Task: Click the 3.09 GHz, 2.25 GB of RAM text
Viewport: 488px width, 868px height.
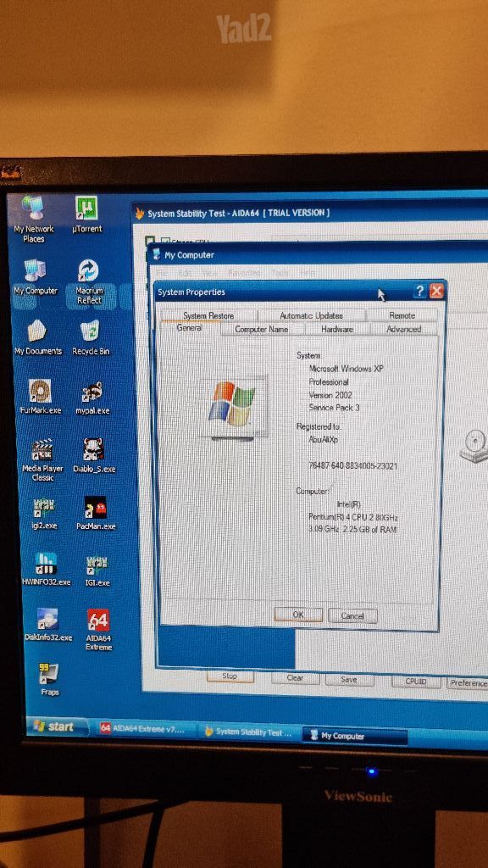Action: (352, 529)
